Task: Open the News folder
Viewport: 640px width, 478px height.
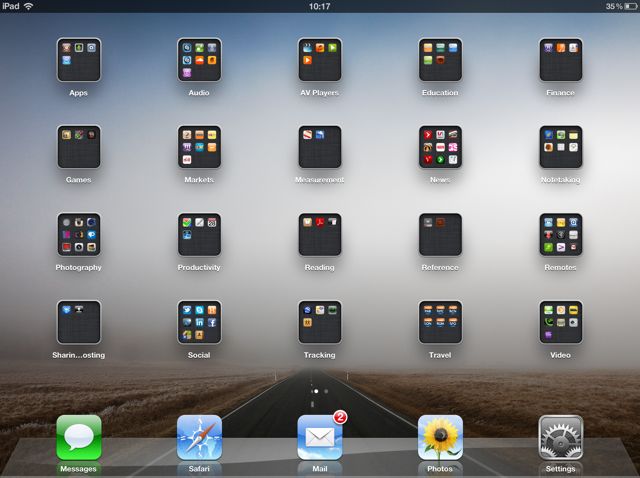Action: (x=440, y=147)
